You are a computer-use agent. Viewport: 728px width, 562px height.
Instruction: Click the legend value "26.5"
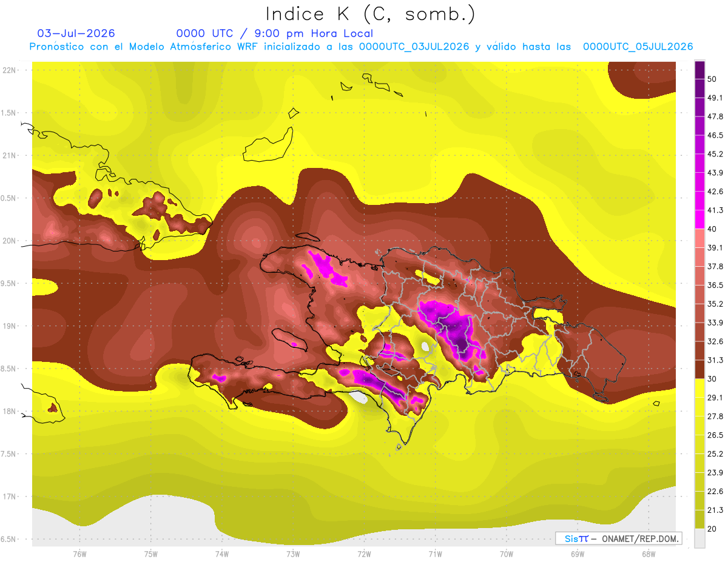tap(715, 435)
